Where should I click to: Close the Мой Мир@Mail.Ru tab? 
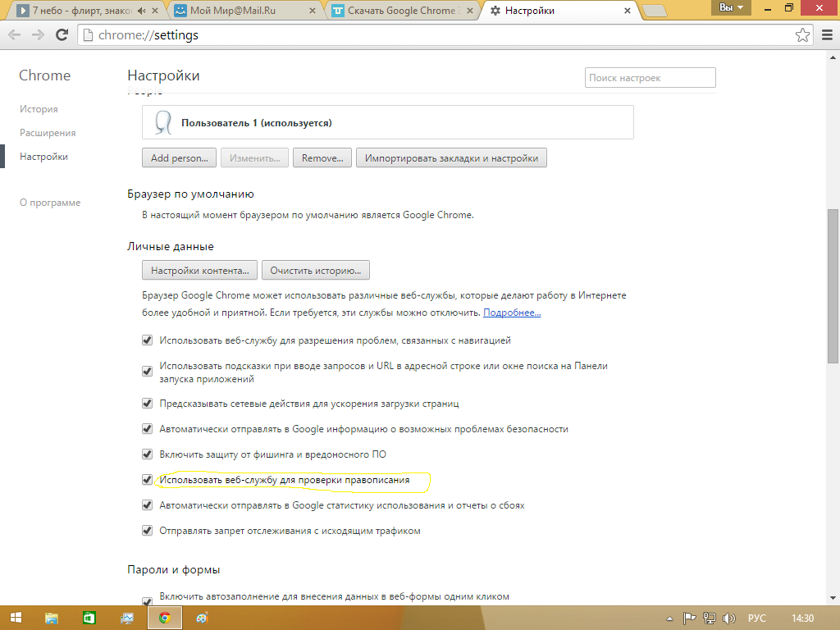313,11
